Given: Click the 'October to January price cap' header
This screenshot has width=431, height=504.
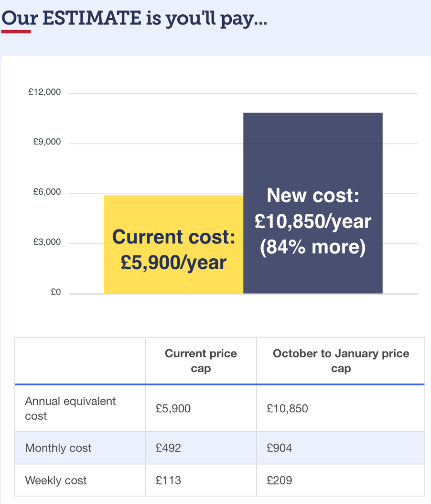Looking at the screenshot, I should click(341, 361).
